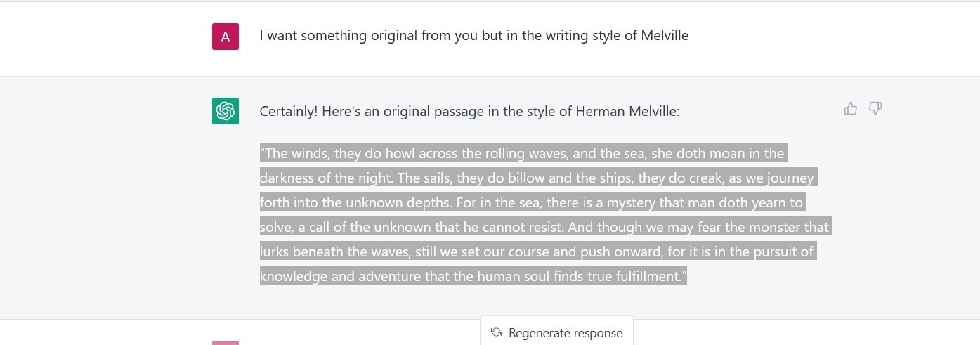Click the ChatGPT logo avatar
This screenshot has height=345, width=980.
point(226,111)
